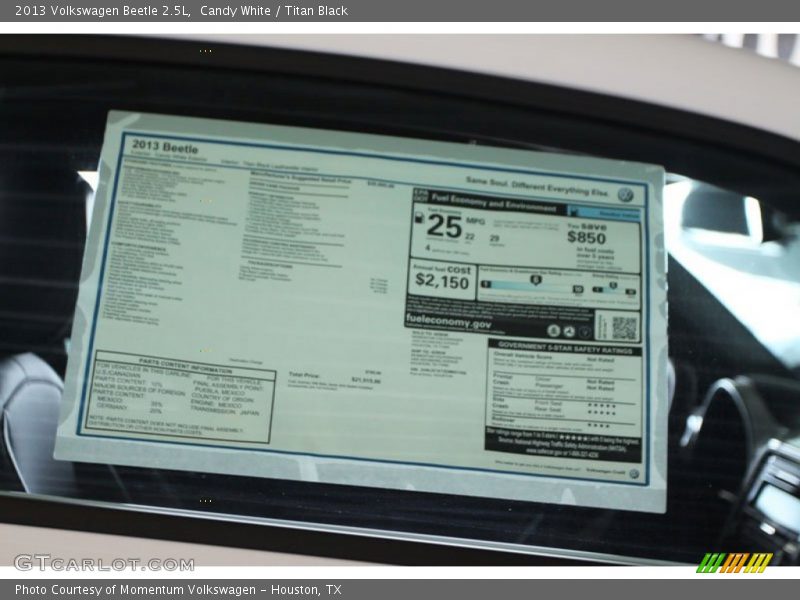Screen dimensions: 800x600
Task: Click the Volkswagen logo beside the tagline
Action: point(625,195)
